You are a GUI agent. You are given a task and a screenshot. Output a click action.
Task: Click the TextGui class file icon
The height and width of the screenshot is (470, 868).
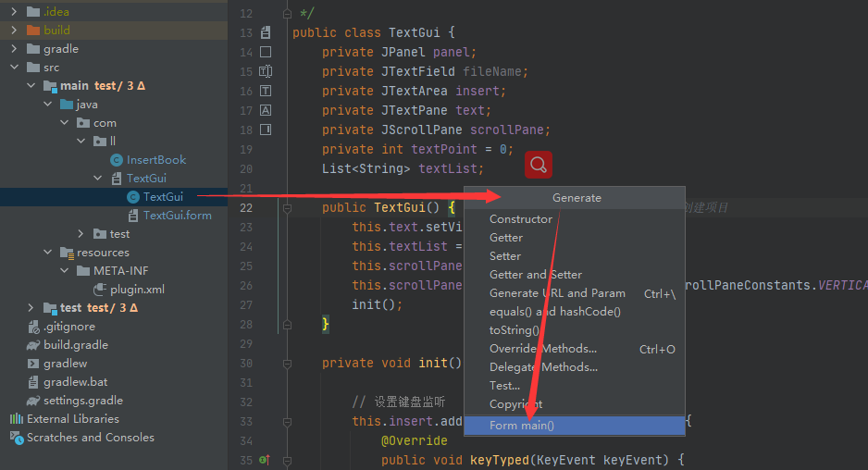click(x=133, y=197)
